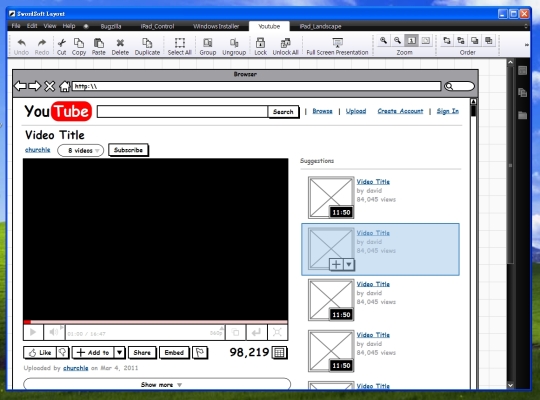The height and width of the screenshot is (400, 540).
Task: Click the mockup browser forward arrow
Action: 34,86
